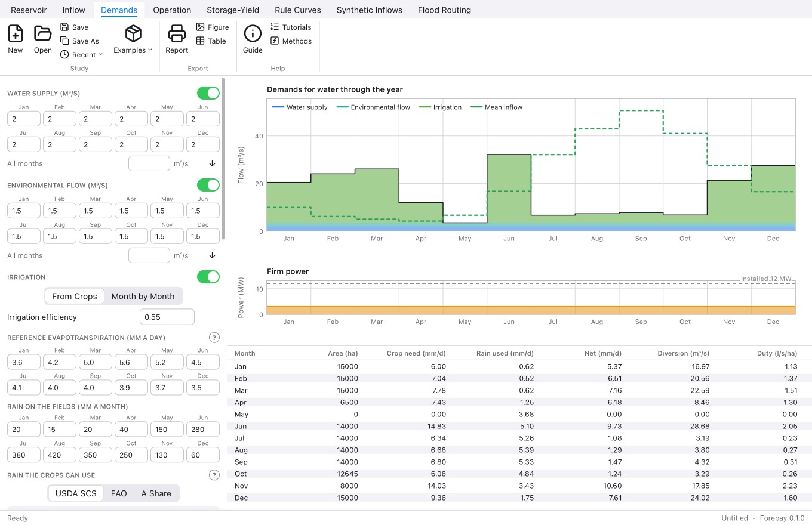Open the Tutorials list
Screen dimensions: 812x525
pos(291,27)
